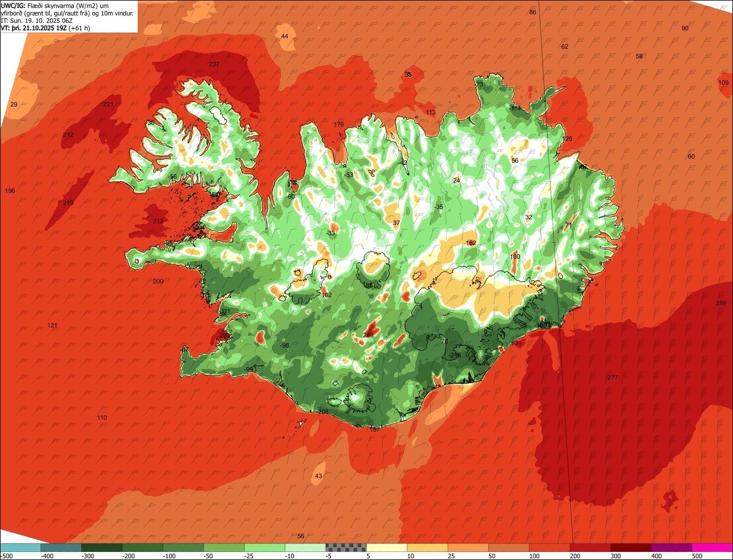The height and width of the screenshot is (560, 733).
Task: Click map value 176 in northern bay
Action: click(x=338, y=124)
